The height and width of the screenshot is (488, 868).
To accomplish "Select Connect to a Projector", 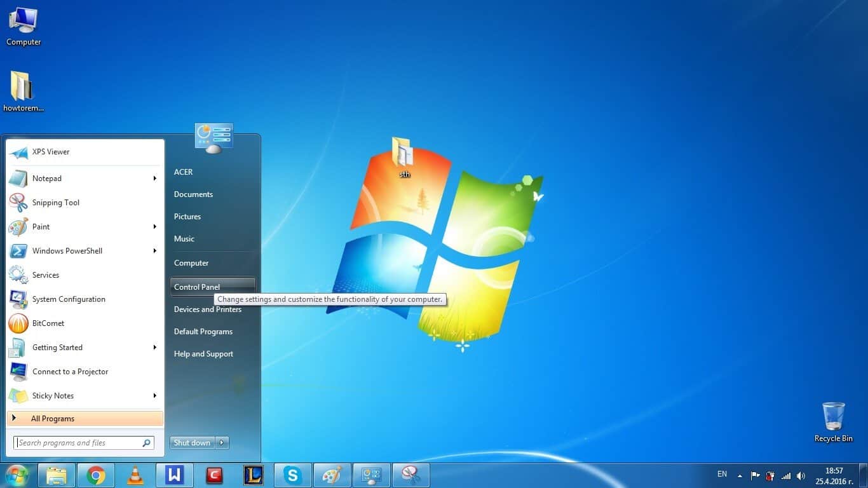I will point(85,372).
